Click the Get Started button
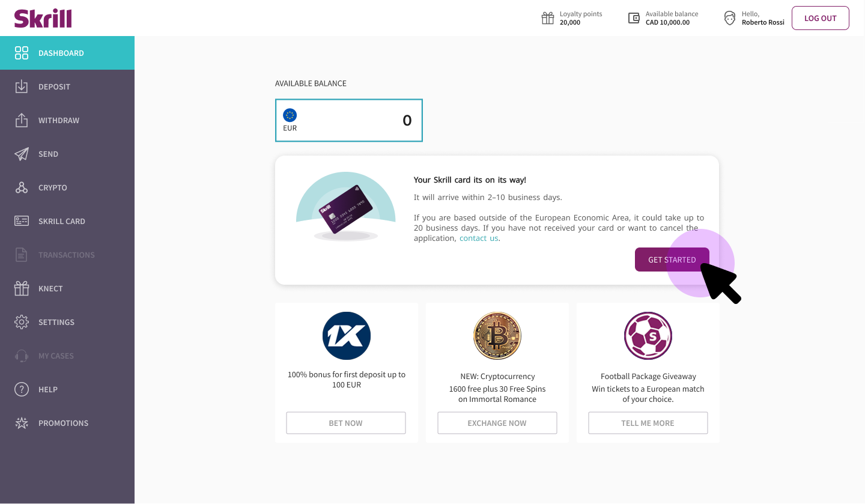Viewport: 865px width, 504px height. pyautogui.click(x=672, y=260)
